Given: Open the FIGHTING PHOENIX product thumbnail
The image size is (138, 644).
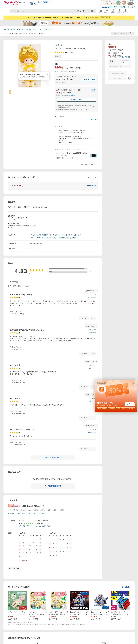Looking at the screenshot, I should click(79, 601).
